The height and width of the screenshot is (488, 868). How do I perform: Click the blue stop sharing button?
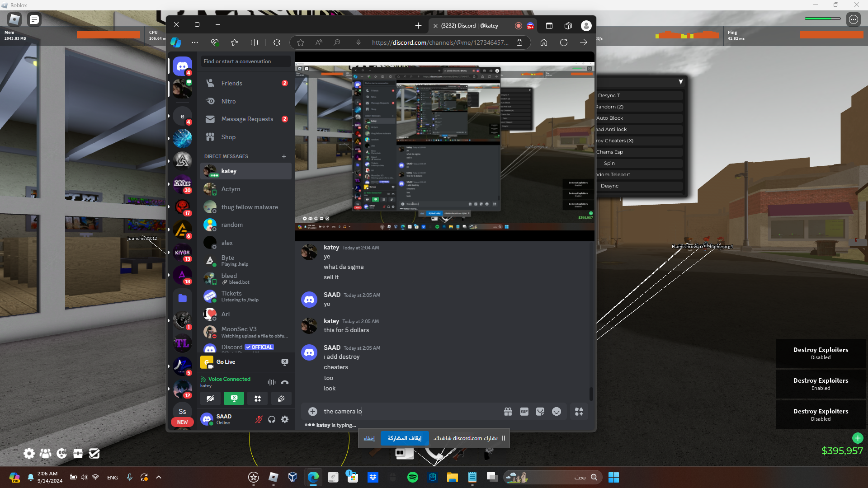(405, 438)
